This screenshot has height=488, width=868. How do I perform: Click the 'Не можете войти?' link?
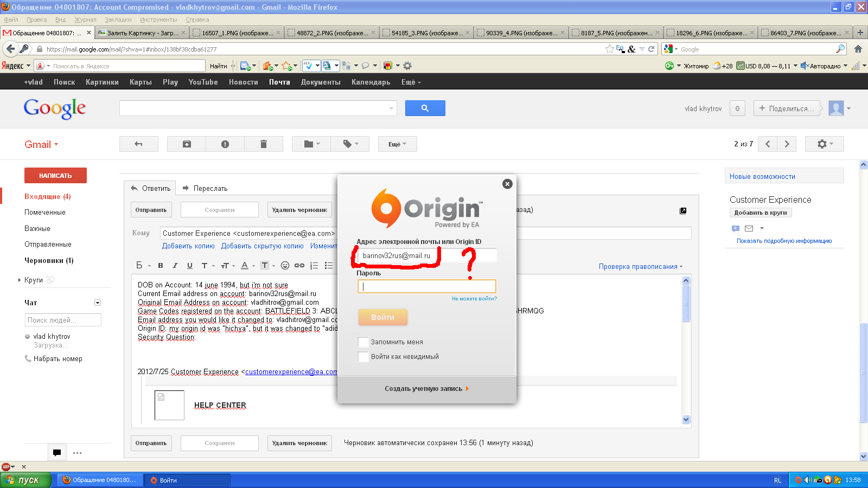(474, 298)
